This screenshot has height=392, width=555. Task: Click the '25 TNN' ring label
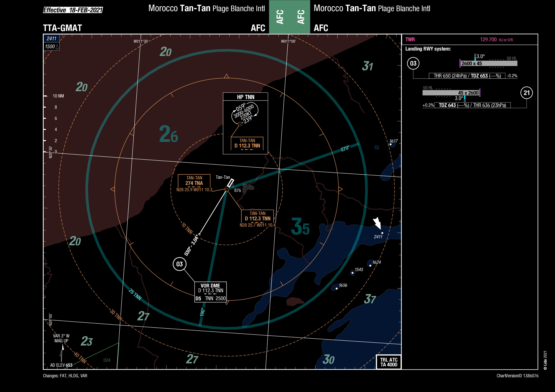[x=135, y=294]
